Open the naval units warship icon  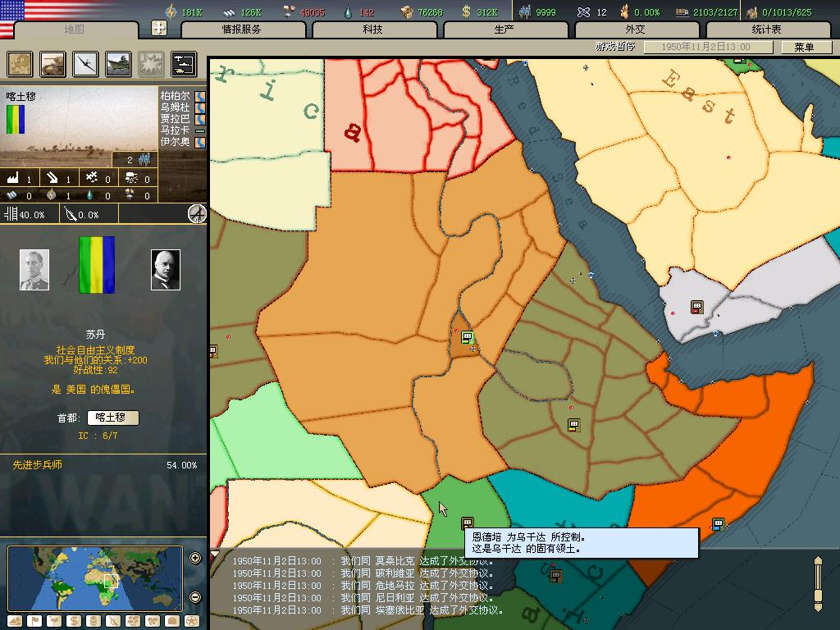pos(118,64)
